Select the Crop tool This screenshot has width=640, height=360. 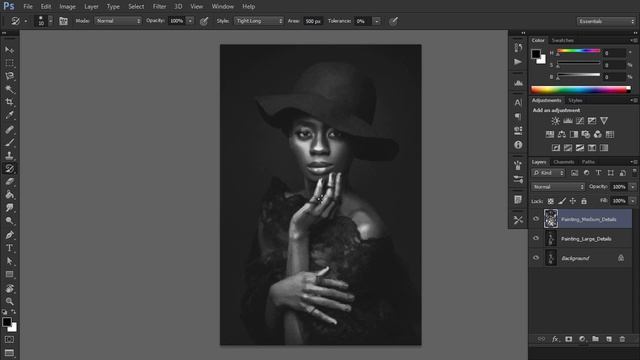pos(9,102)
